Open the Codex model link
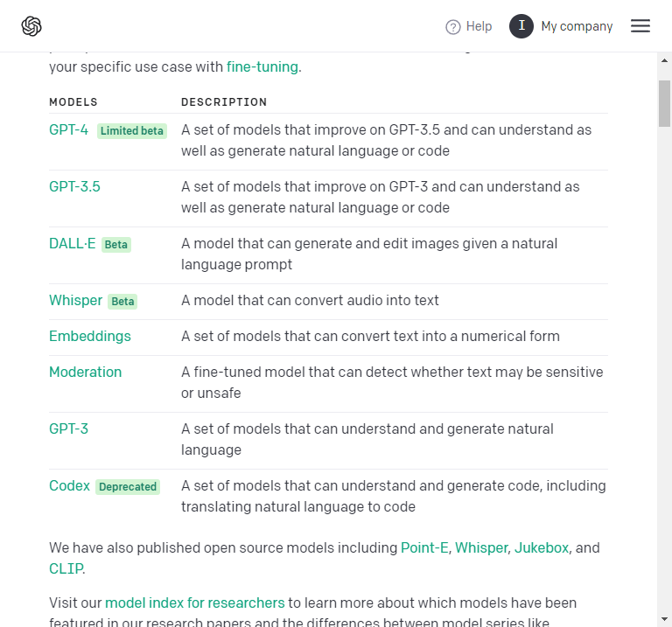The height and width of the screenshot is (627, 672). (x=69, y=486)
